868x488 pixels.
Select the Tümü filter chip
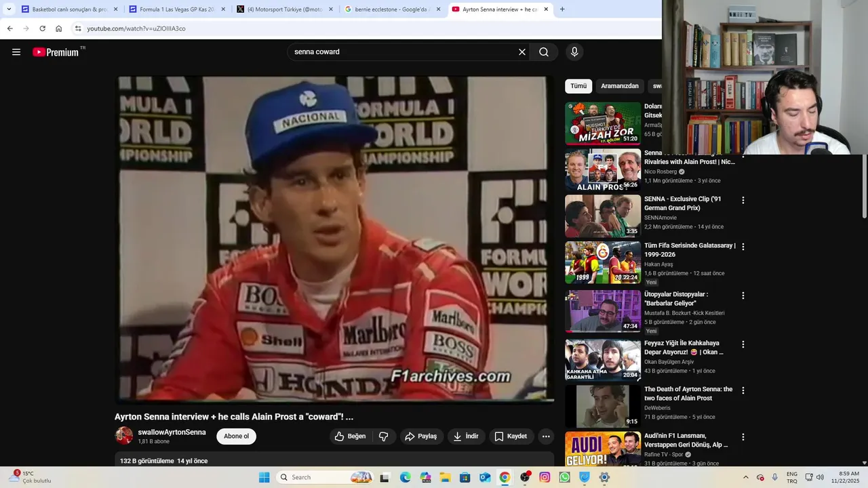(578, 86)
